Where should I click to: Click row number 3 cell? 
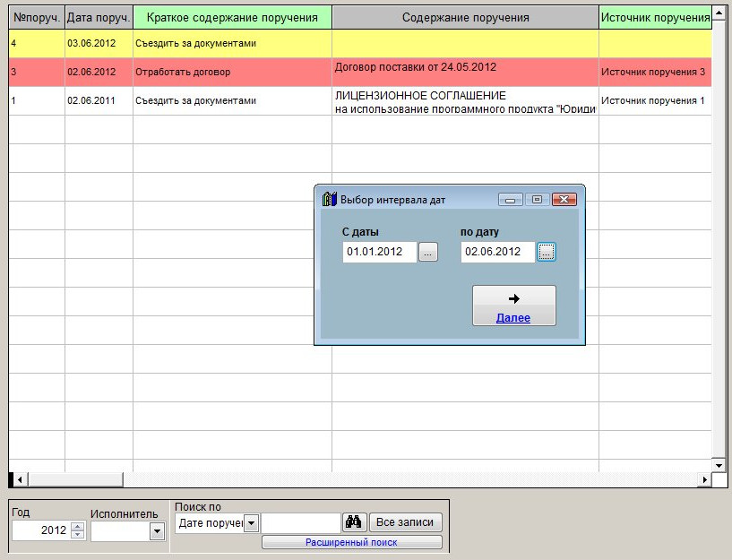[37, 72]
